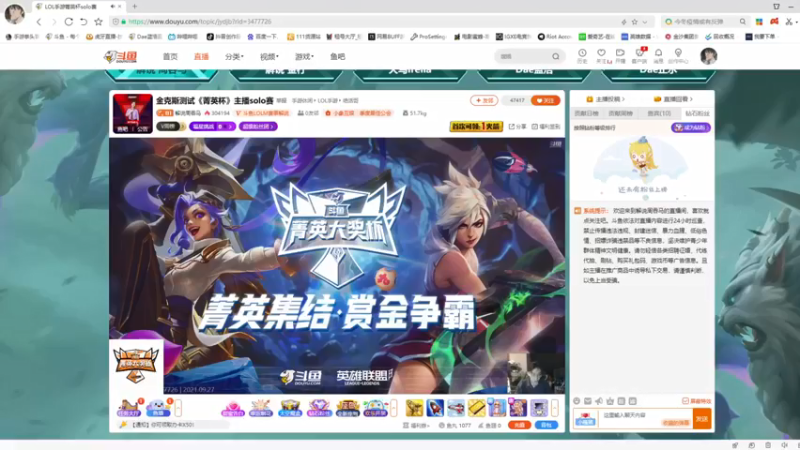Select the 鱼吧 navigation item

pyautogui.click(x=337, y=57)
